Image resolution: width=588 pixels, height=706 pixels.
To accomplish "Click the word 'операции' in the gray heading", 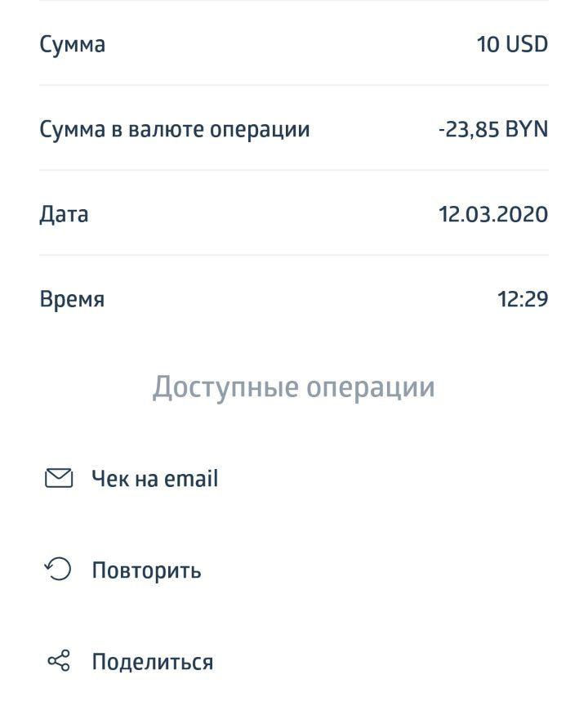I will coord(370,387).
